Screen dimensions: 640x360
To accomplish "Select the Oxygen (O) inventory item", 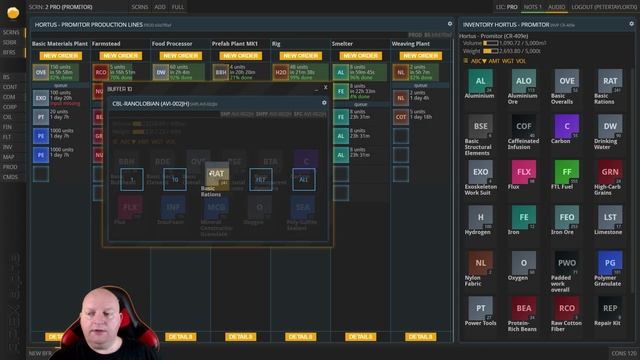I will (x=524, y=263).
